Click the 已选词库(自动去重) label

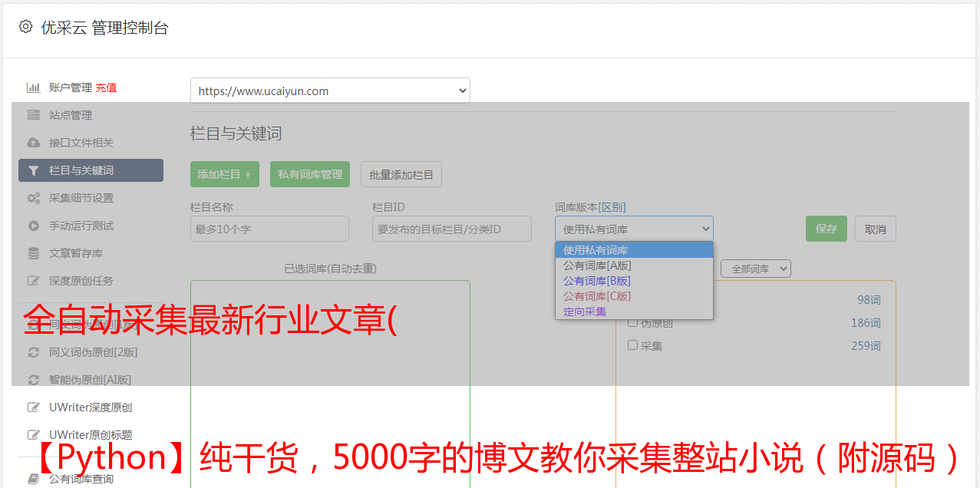coord(330,269)
